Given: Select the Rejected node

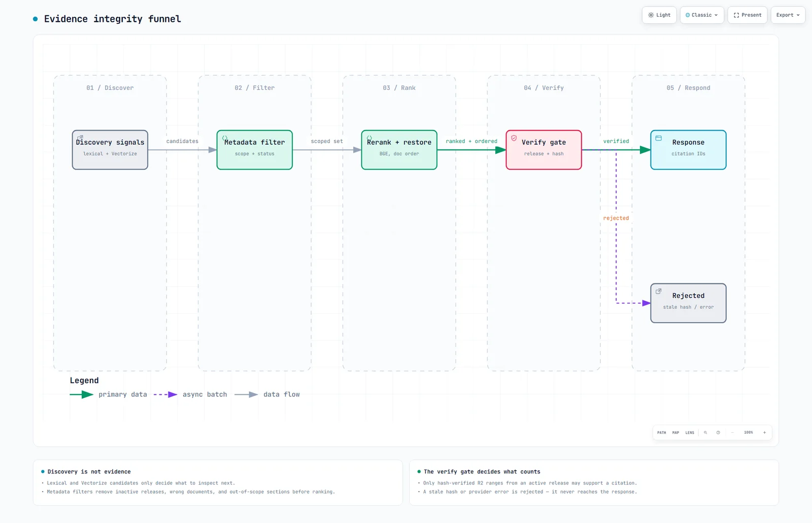Looking at the screenshot, I should click(x=689, y=303).
